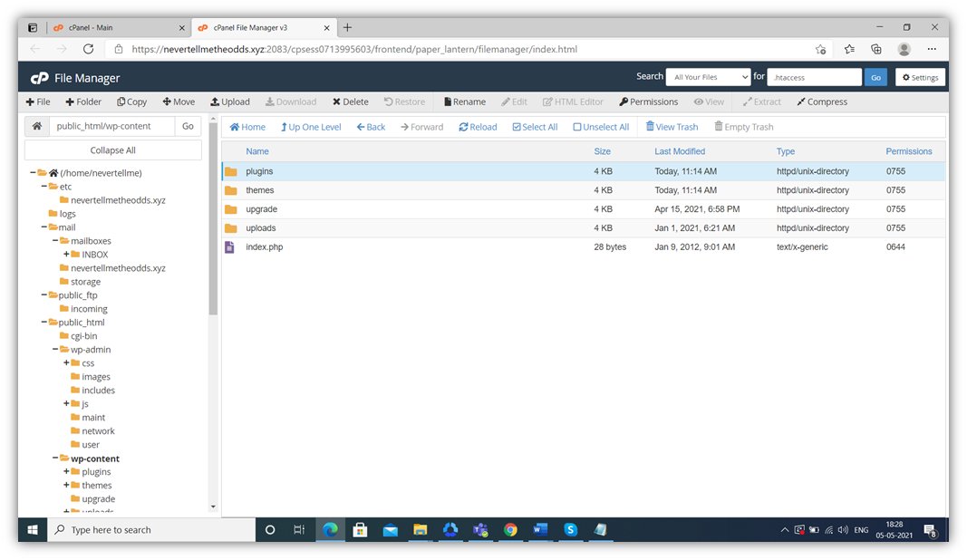
Task: Open the Permissions dialog
Action: coord(649,101)
